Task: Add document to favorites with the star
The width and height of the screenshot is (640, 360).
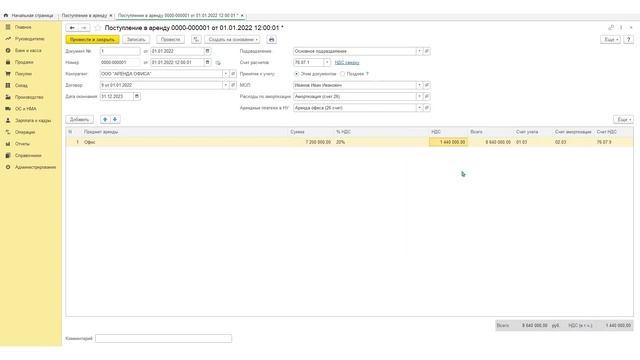Action: [x=98, y=28]
